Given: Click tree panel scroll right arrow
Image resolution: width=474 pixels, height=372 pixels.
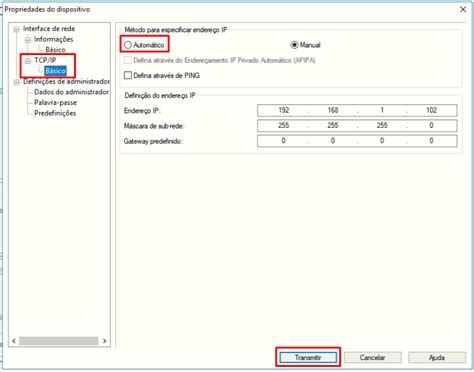Looking at the screenshot, I should pos(105,341).
